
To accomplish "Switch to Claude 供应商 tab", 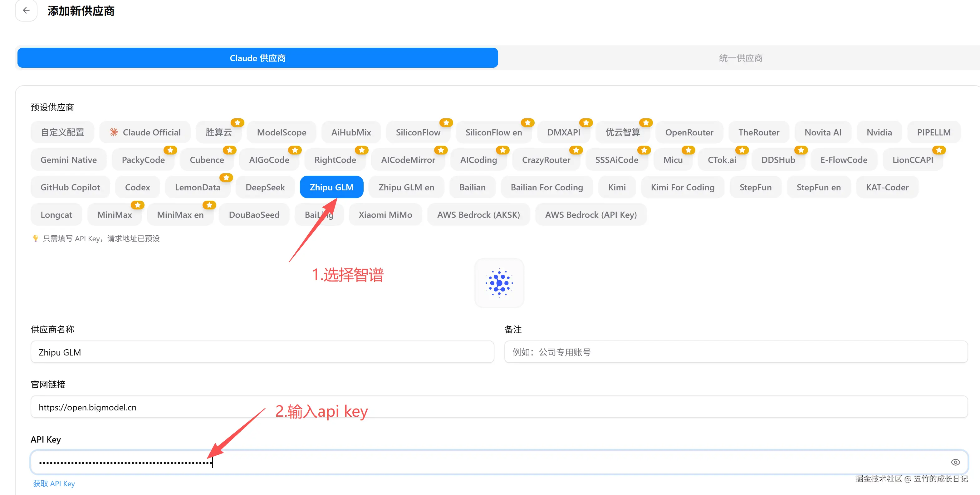I will (257, 58).
